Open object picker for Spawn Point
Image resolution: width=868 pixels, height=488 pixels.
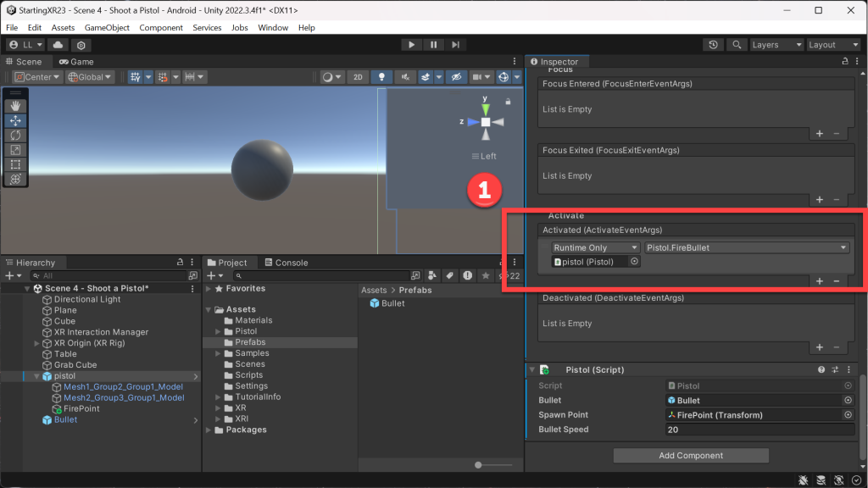pyautogui.click(x=848, y=414)
